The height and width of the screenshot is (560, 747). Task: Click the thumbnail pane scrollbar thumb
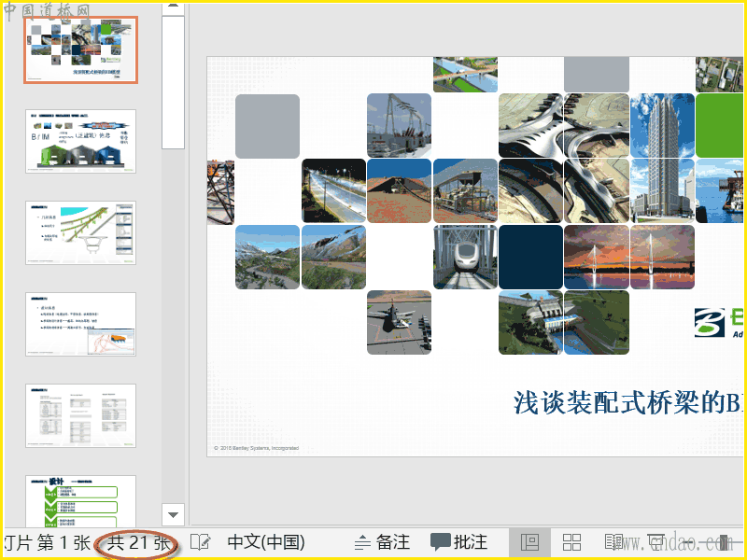(173, 82)
